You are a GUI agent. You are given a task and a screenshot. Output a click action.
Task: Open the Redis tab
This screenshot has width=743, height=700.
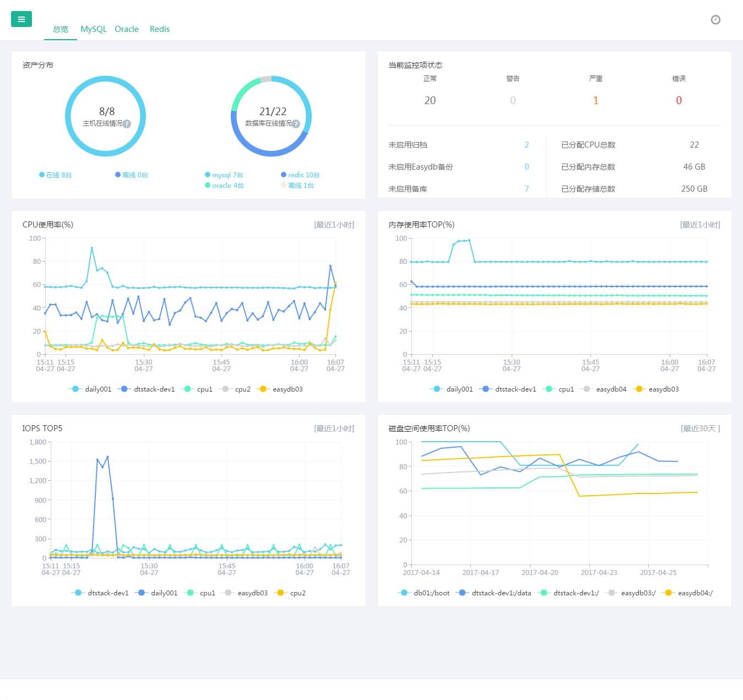(x=160, y=29)
